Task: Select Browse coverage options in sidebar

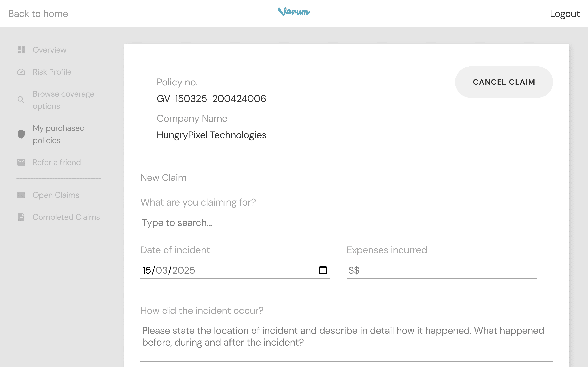Action: [63, 100]
